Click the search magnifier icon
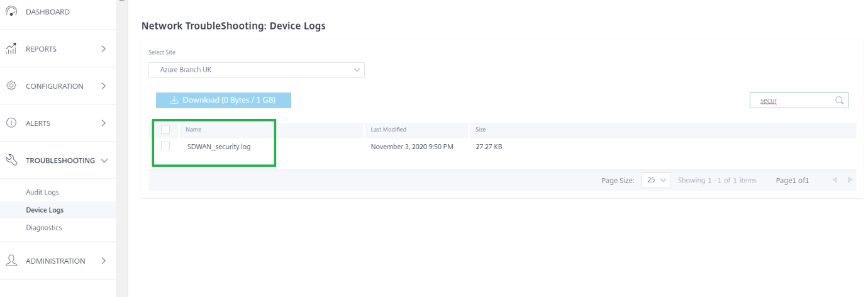868x297 pixels. [839, 100]
